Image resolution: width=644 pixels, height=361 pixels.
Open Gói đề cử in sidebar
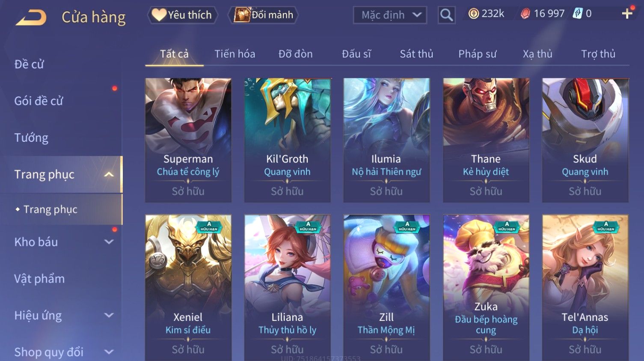pos(39,101)
